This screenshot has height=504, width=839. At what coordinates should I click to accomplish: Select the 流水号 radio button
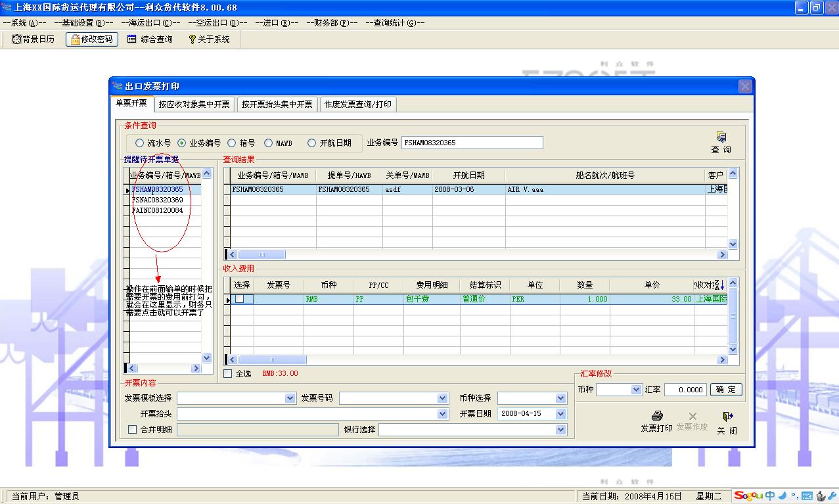pos(139,143)
